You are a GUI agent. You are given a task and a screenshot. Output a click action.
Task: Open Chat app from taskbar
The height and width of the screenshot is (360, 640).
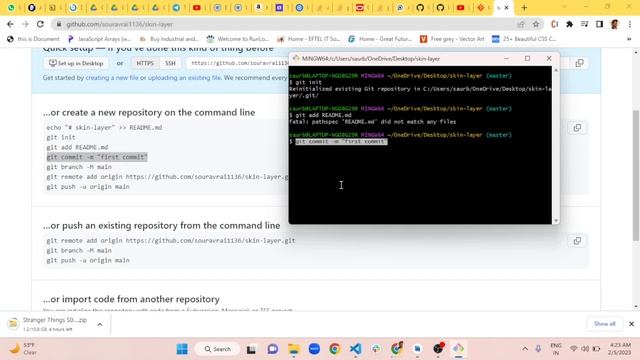[273, 349]
